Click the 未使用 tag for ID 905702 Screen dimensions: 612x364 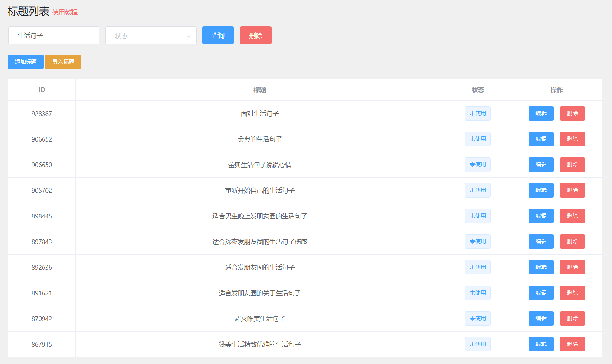tap(478, 190)
